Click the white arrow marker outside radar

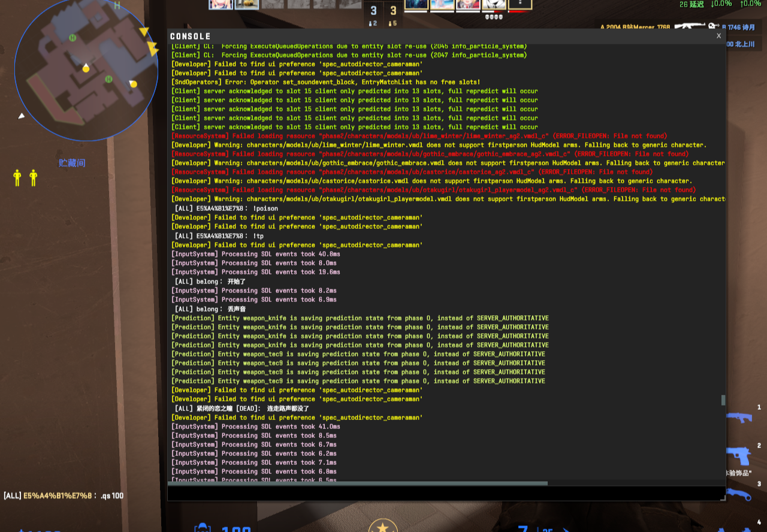(x=22, y=116)
